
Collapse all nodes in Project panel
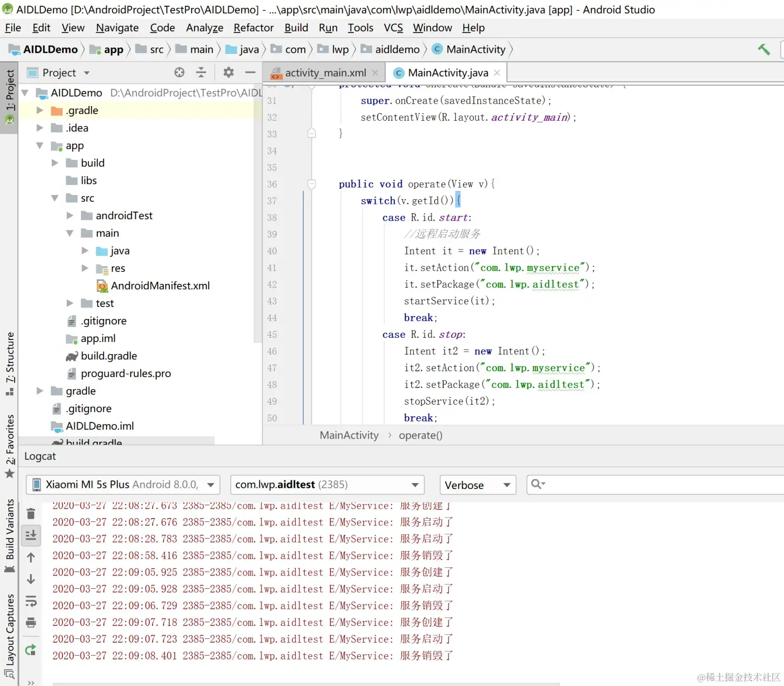pos(201,73)
